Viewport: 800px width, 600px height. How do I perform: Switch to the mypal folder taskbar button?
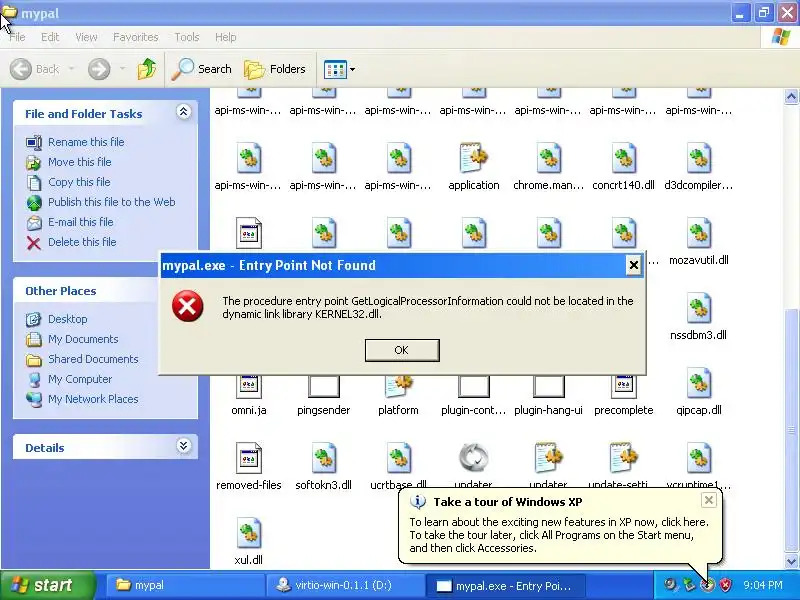click(185, 585)
